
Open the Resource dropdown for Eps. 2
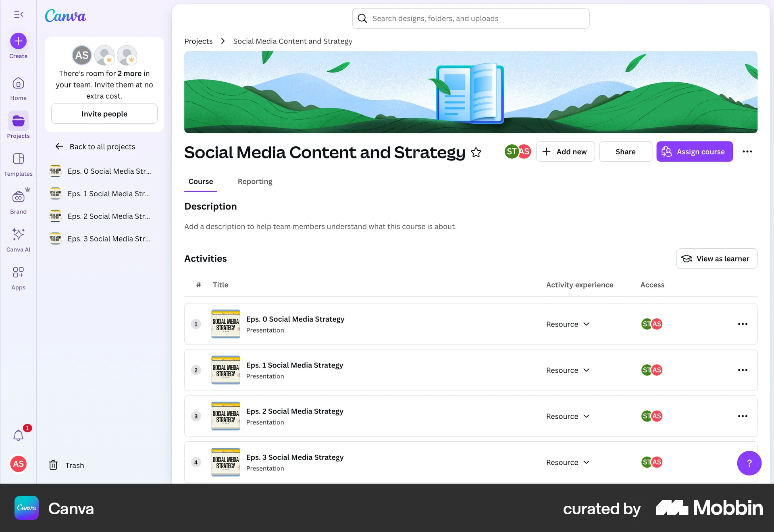coord(568,416)
